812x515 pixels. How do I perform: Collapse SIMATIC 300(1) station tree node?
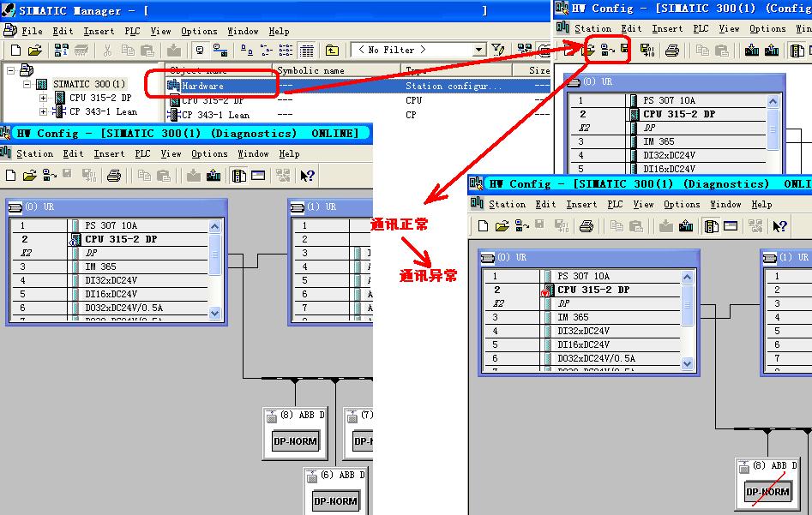(x=27, y=84)
